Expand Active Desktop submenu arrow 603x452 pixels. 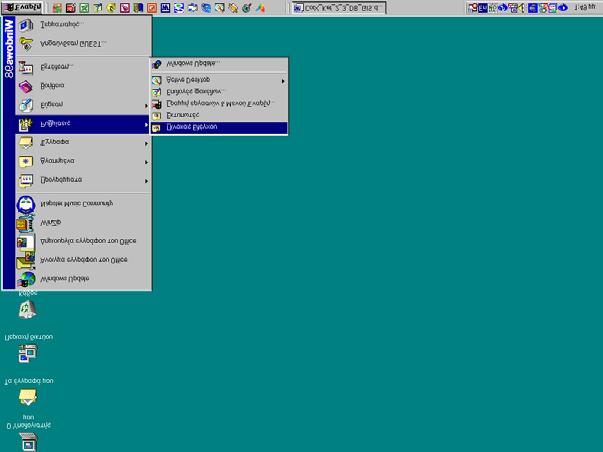[x=283, y=81]
